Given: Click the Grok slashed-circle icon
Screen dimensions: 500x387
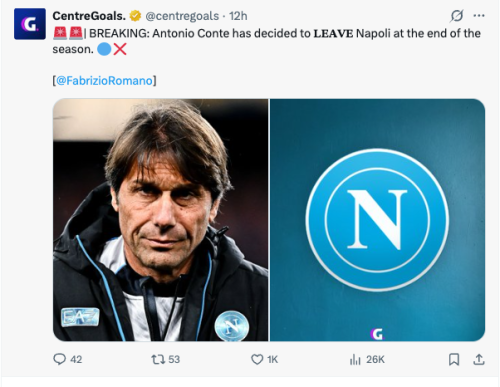Looking at the screenshot, I should click(457, 16).
